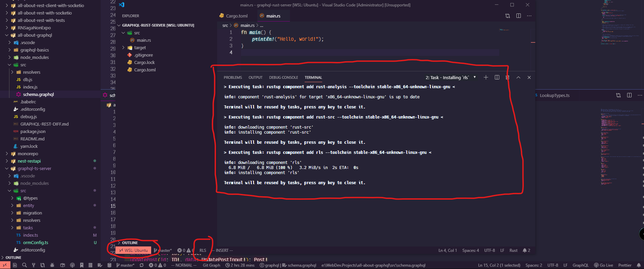Viewport: 644px width, 269px height.
Task: Open changes compare icon beside main.rs tab
Action: tap(508, 16)
